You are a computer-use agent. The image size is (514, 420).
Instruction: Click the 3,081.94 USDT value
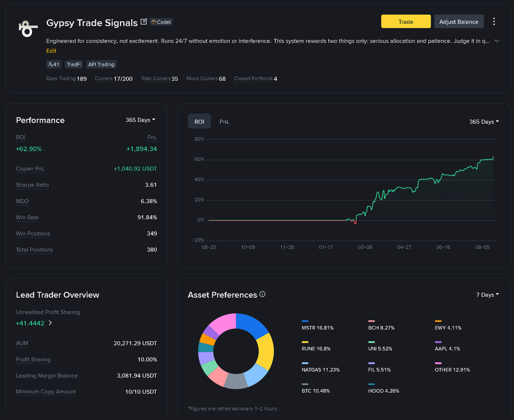pos(137,375)
